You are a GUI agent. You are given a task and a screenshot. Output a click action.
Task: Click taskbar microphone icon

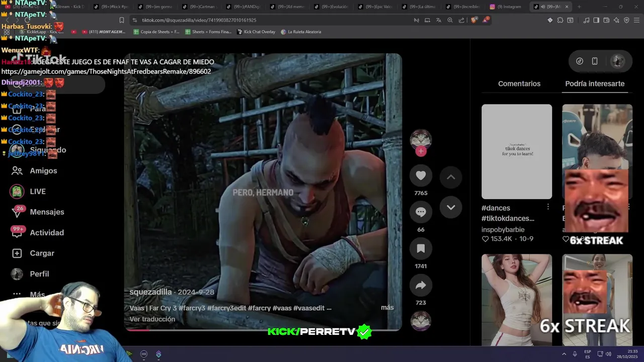575,354
